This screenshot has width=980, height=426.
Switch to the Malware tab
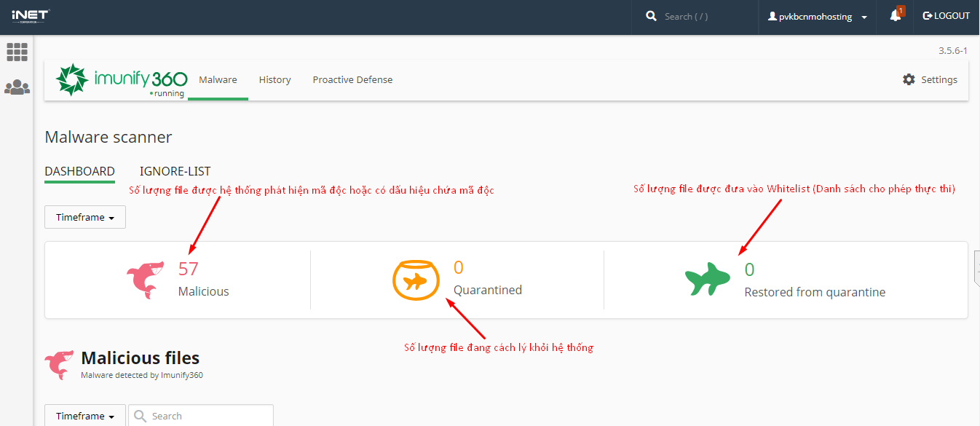tap(218, 79)
